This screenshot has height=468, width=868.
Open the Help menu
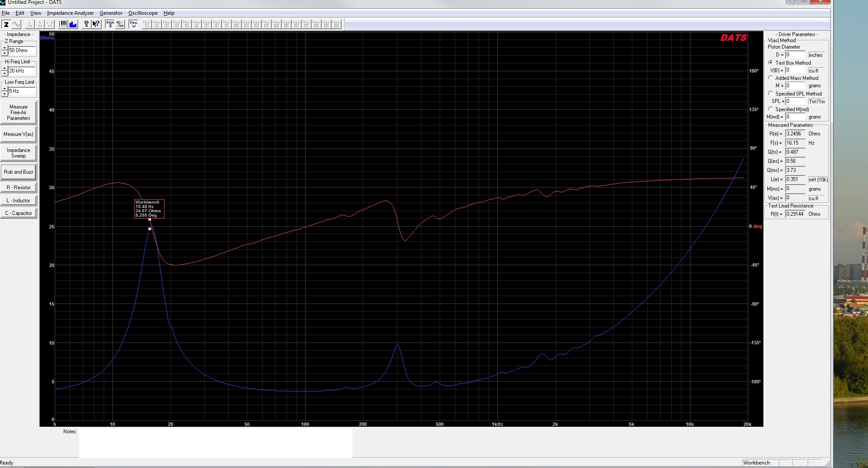169,13
